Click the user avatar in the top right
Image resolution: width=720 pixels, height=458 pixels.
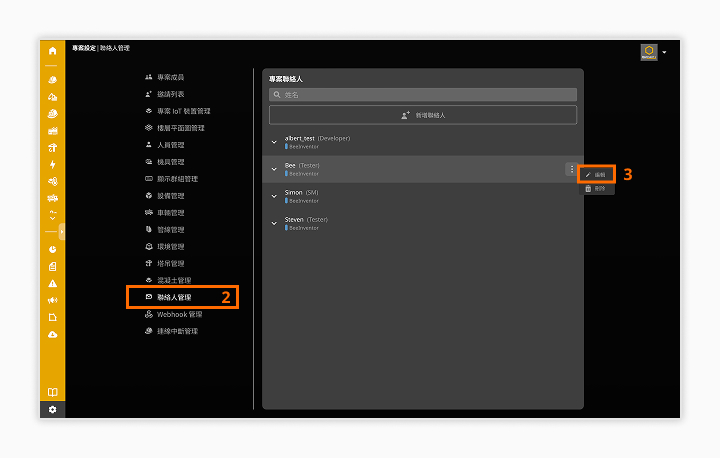(x=649, y=52)
